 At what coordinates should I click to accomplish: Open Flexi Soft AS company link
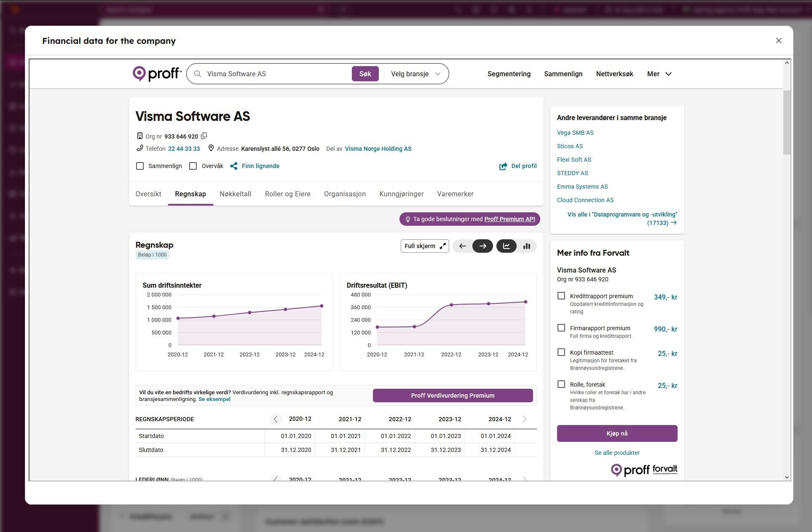574,160
